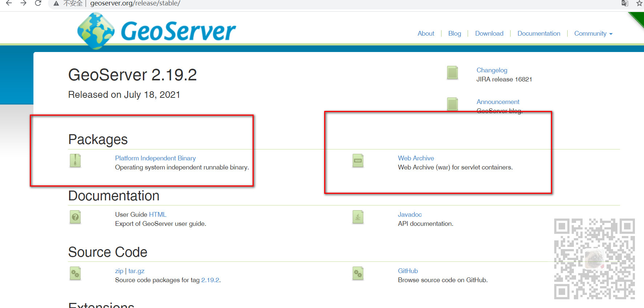Select 'API documentation.' text
Viewport: 644px width, 308px height.
click(425, 224)
